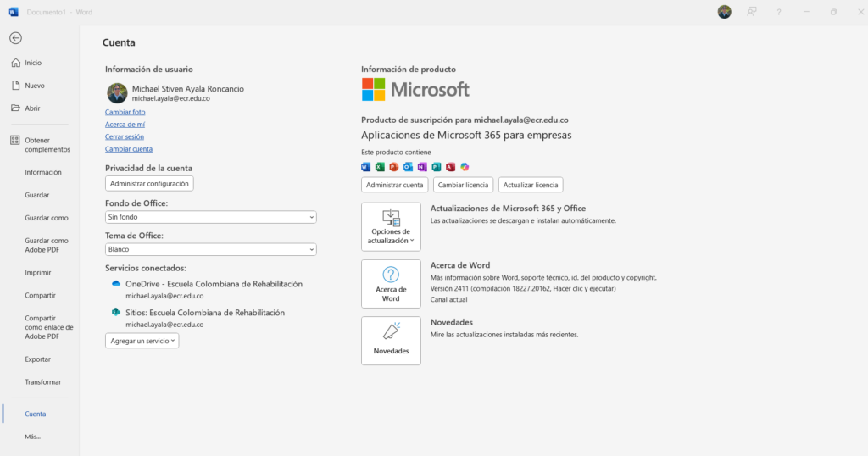Expand the Fondo de Office dropdown
This screenshot has width=868, height=456.
(x=210, y=218)
